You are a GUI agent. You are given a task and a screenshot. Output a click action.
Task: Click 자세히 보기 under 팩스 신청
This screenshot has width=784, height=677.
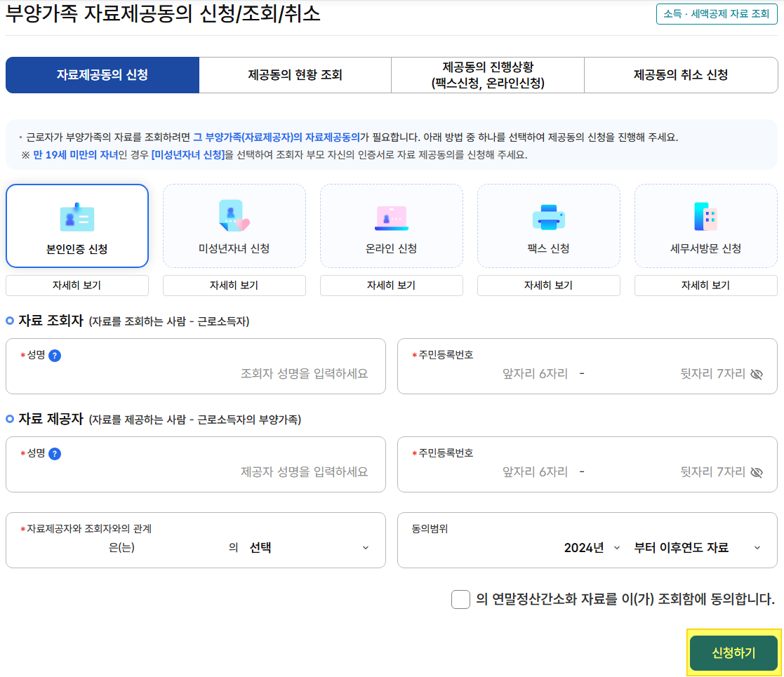coord(548,286)
